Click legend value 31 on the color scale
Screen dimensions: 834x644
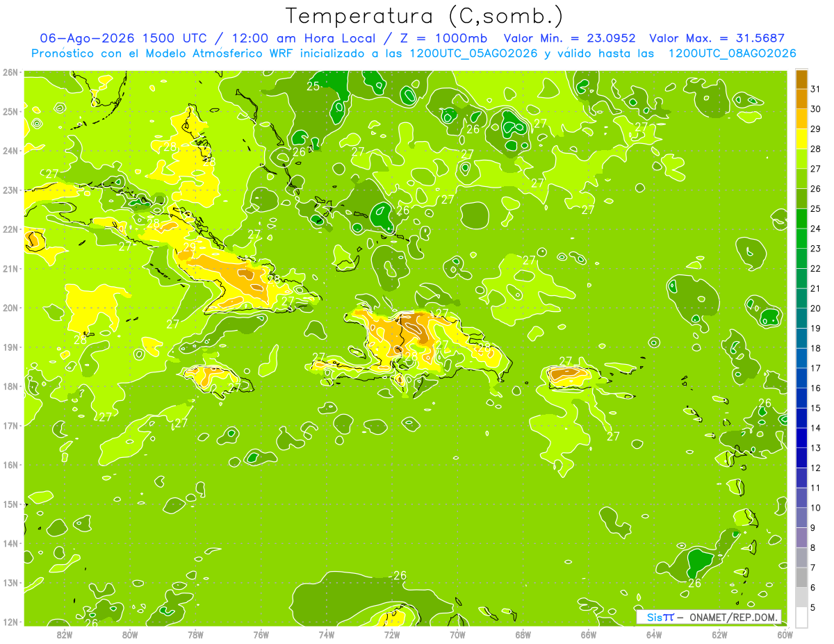point(815,89)
